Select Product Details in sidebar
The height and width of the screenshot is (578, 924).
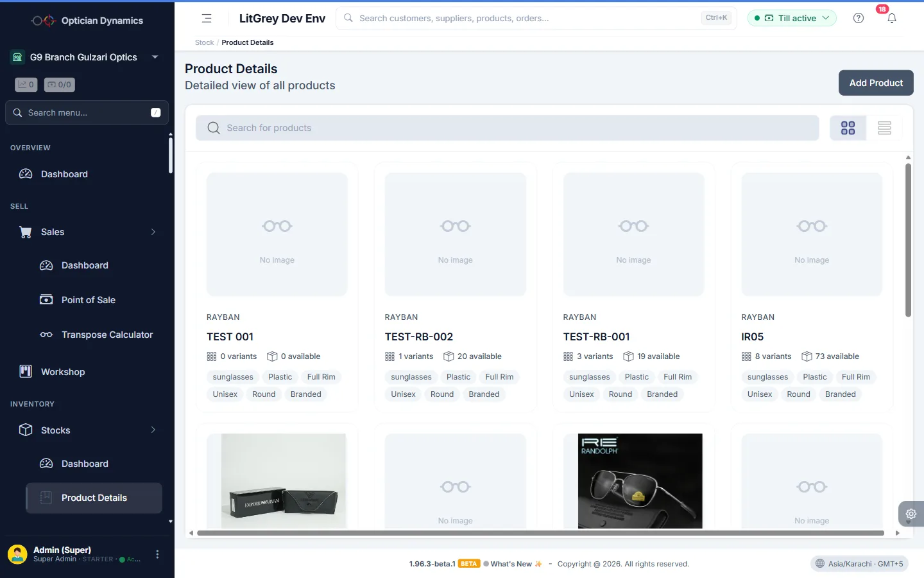tap(94, 498)
